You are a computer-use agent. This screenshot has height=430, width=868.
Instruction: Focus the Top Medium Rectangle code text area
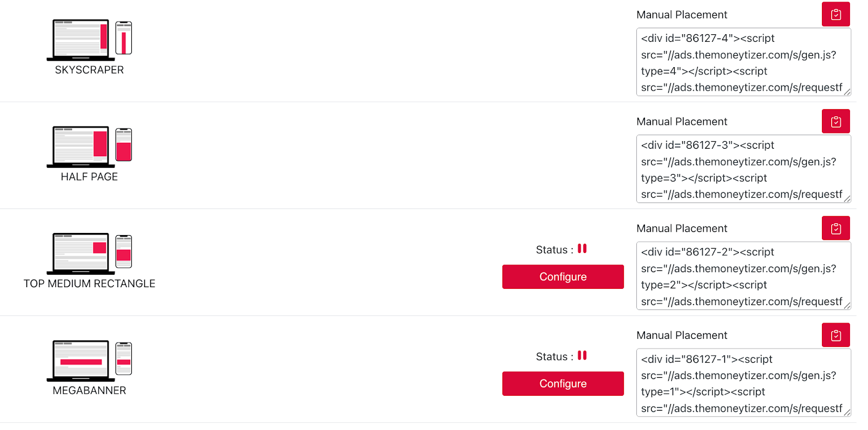tap(743, 276)
